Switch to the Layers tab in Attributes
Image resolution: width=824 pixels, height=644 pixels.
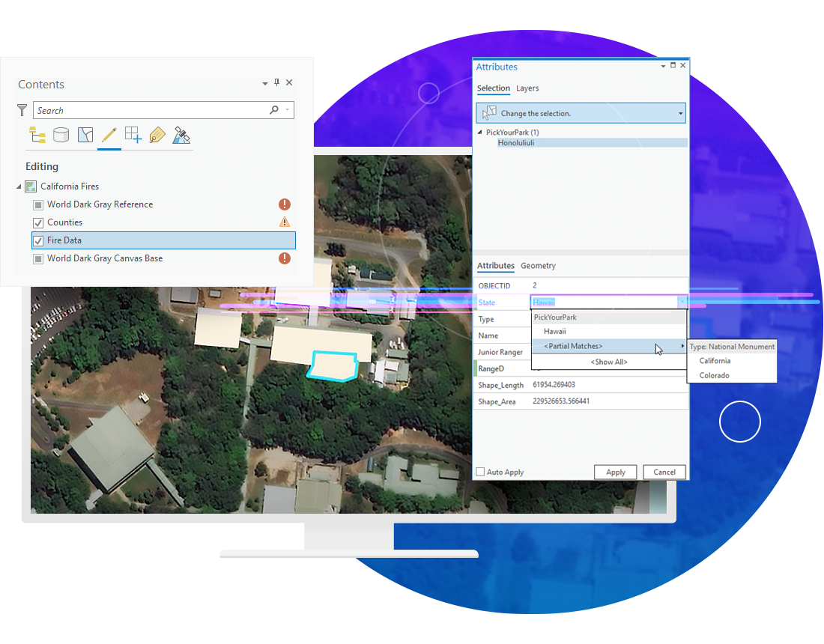click(527, 88)
